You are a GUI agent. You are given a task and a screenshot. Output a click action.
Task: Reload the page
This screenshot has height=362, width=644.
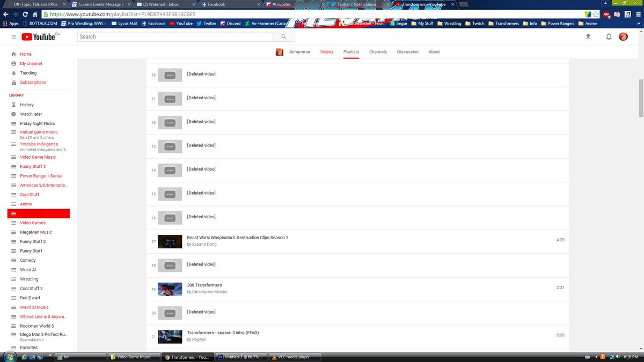point(25,14)
